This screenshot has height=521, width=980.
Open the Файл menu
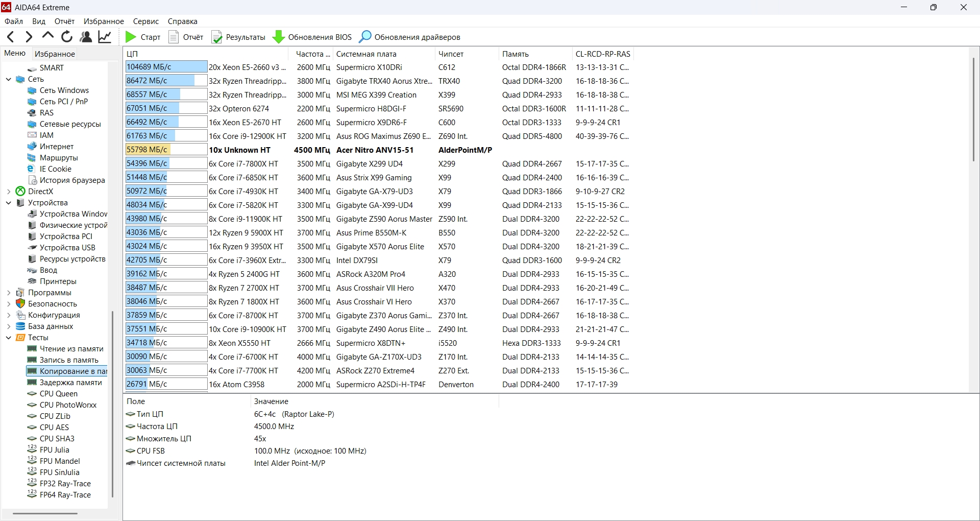point(14,21)
